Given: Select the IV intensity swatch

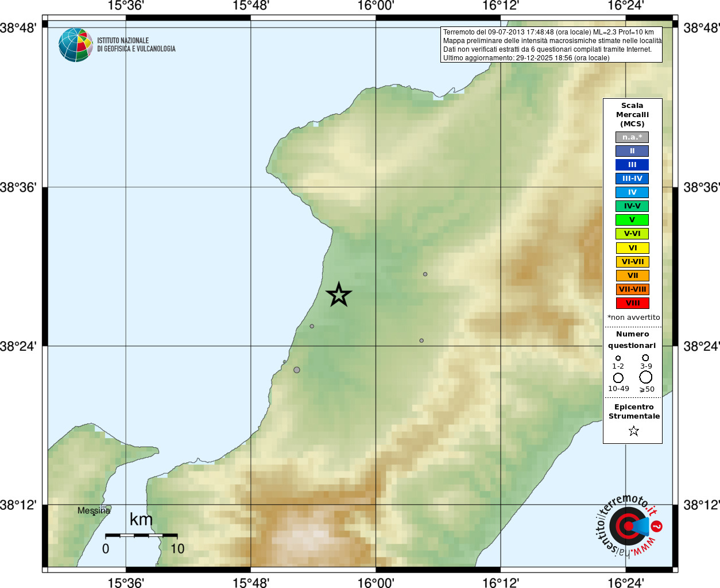Looking at the screenshot, I should coord(632,192).
